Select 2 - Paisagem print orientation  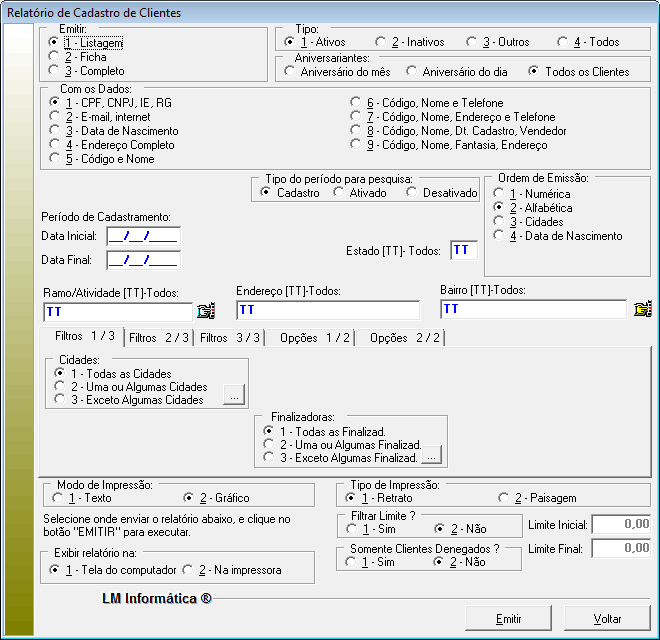coord(503,498)
